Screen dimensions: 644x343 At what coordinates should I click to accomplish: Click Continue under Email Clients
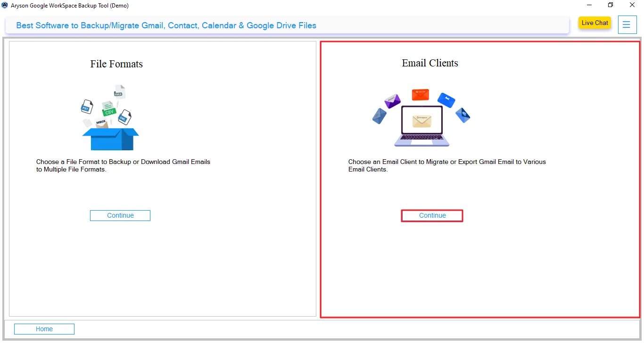432,215
